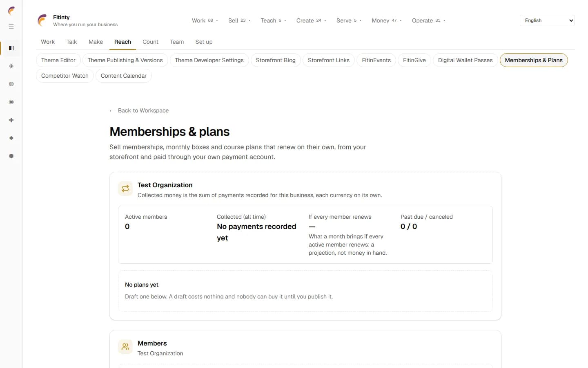Open FitinEvents
This screenshot has height=368, width=588.
click(376, 60)
